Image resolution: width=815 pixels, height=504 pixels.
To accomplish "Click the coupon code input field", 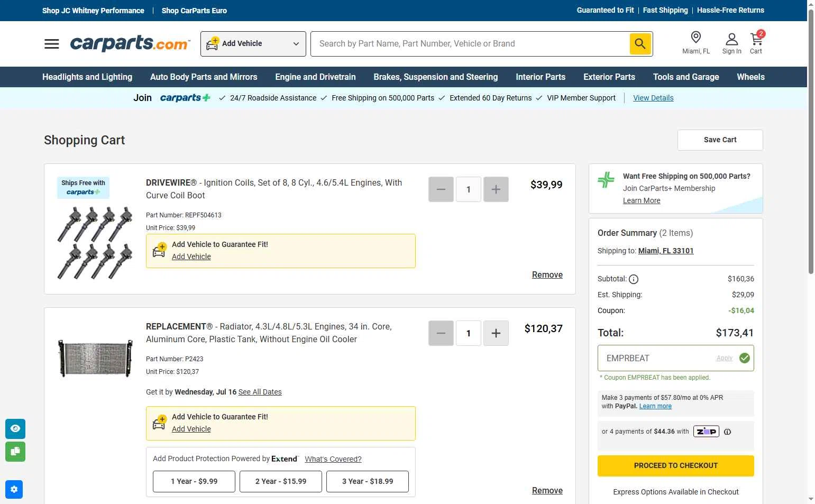I will [x=656, y=358].
